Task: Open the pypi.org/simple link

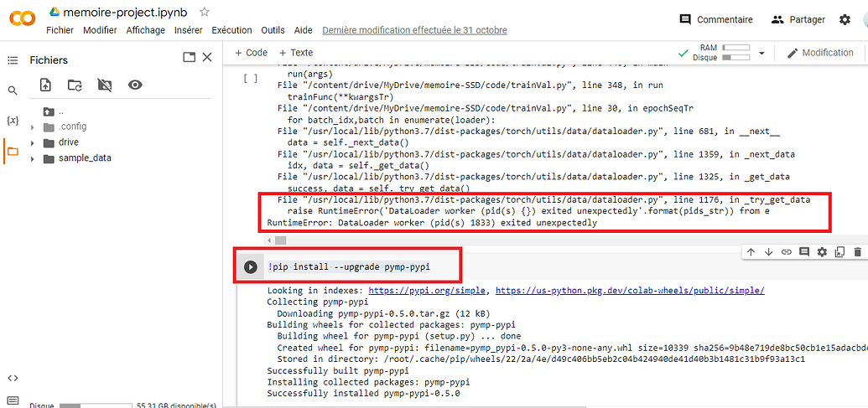Action: tap(429, 291)
